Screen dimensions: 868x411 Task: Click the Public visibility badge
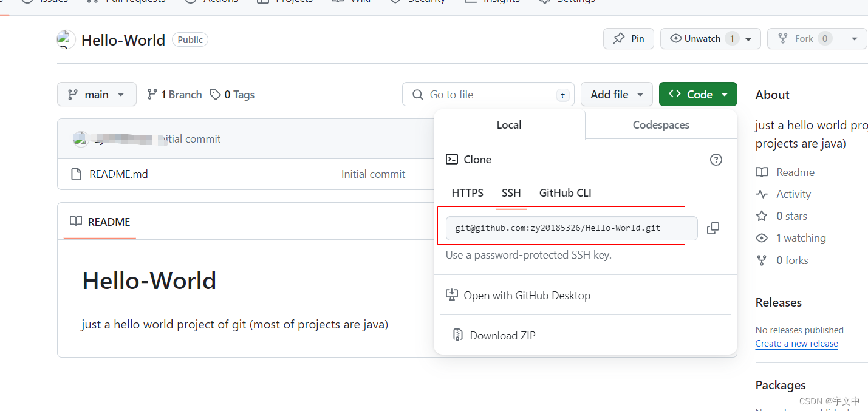(x=190, y=39)
